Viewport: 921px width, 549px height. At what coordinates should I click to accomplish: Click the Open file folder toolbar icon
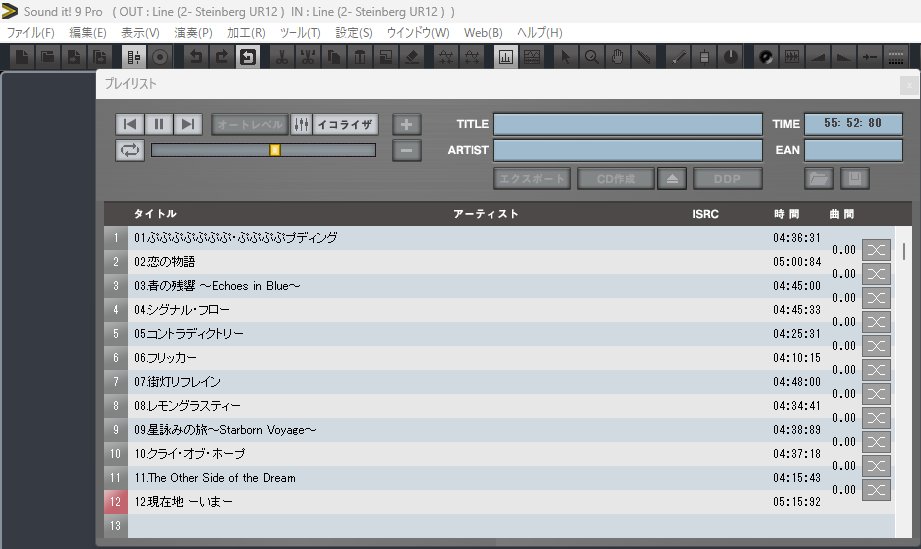(48, 57)
